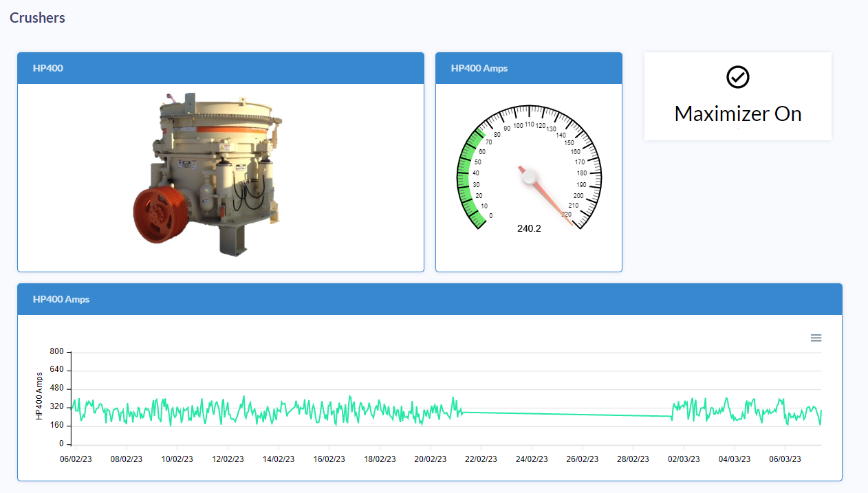Select the HP400 Amps chart panel header
868x493 pixels.
430,299
